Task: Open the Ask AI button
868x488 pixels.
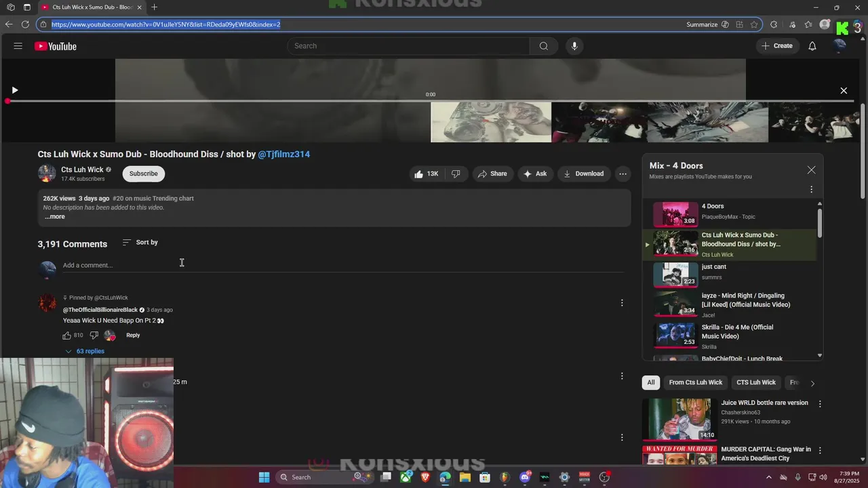Action: 535,174
